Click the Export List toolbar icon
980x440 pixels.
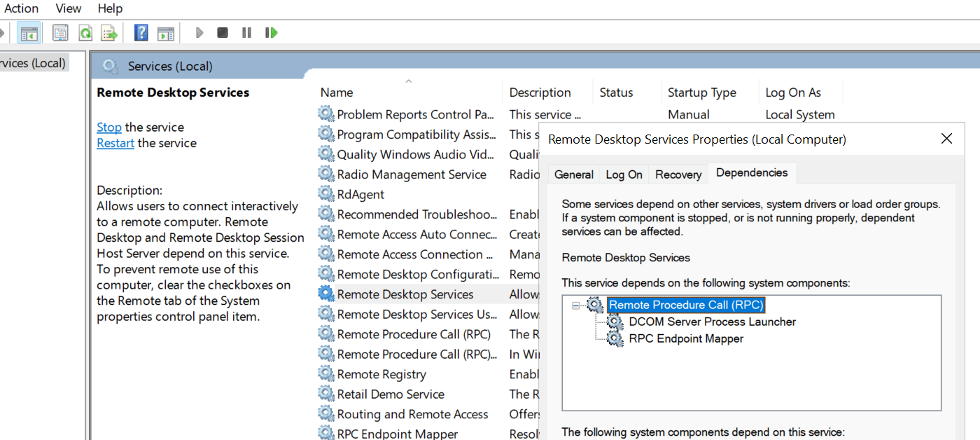pyautogui.click(x=109, y=33)
